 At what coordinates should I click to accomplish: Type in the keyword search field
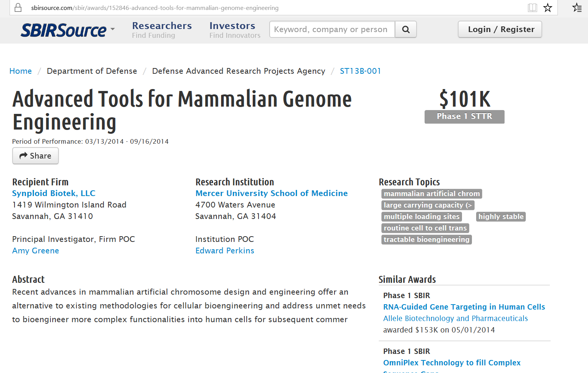point(332,29)
